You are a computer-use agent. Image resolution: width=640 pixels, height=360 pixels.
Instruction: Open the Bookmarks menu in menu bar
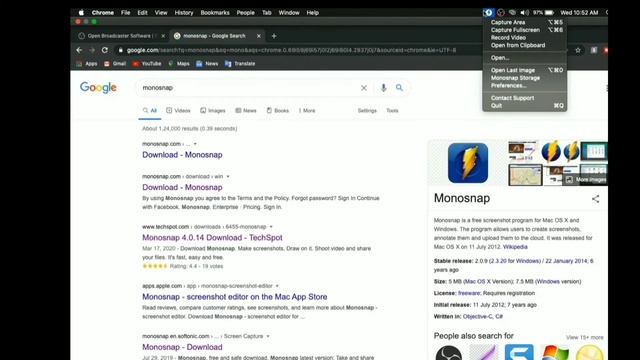pyautogui.click(x=215, y=13)
